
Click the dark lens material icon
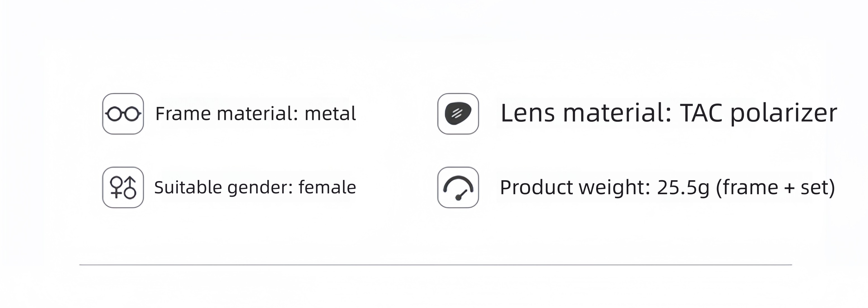tap(458, 114)
